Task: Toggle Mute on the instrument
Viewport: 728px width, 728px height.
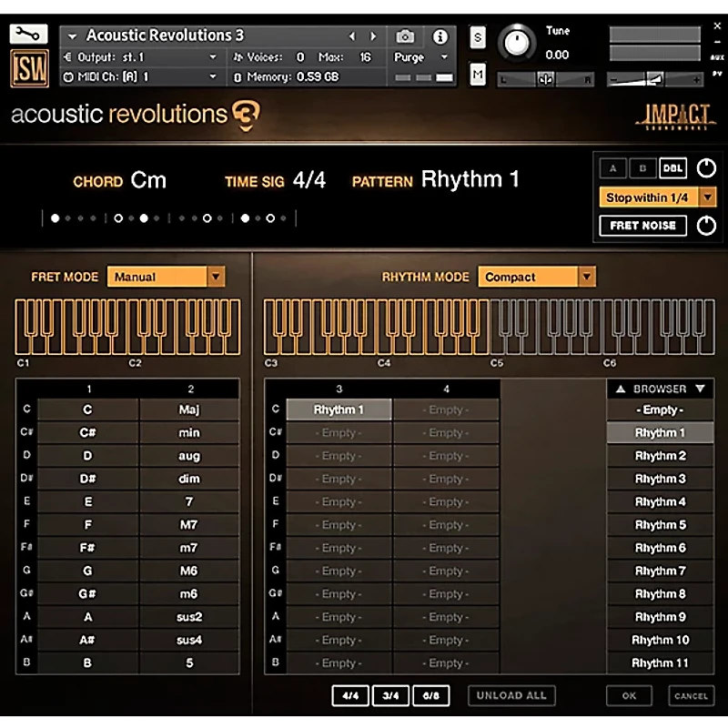Action: coord(477,73)
